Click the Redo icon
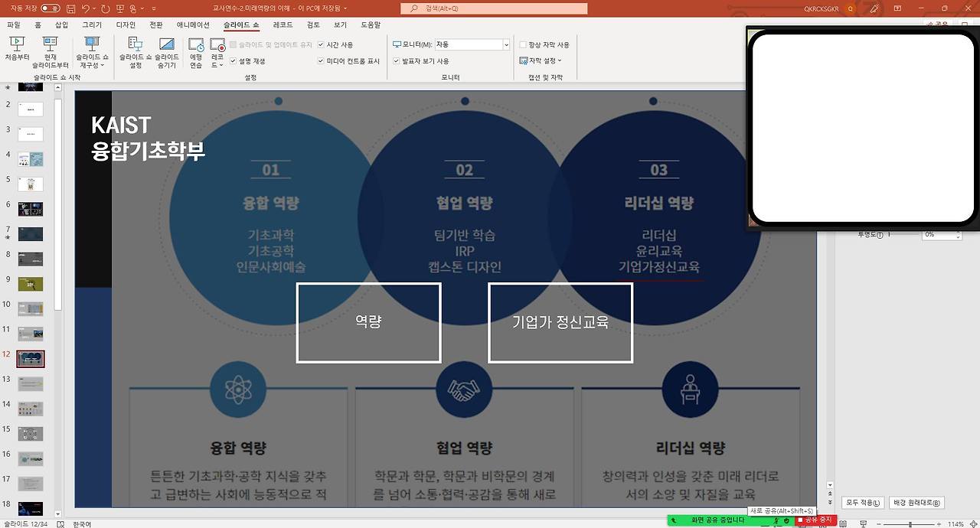Viewport: 980px width, 528px height. click(106, 8)
